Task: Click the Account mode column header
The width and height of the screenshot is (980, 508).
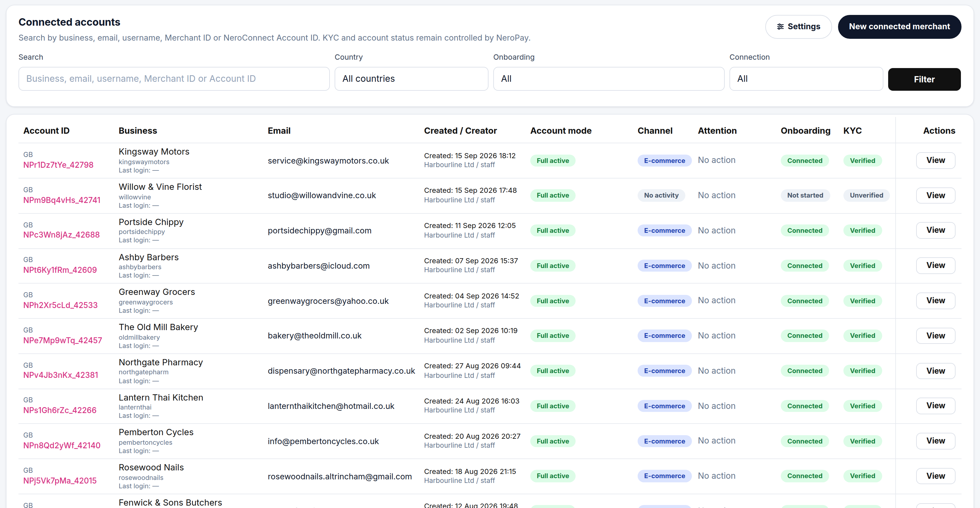Action: [x=561, y=131]
